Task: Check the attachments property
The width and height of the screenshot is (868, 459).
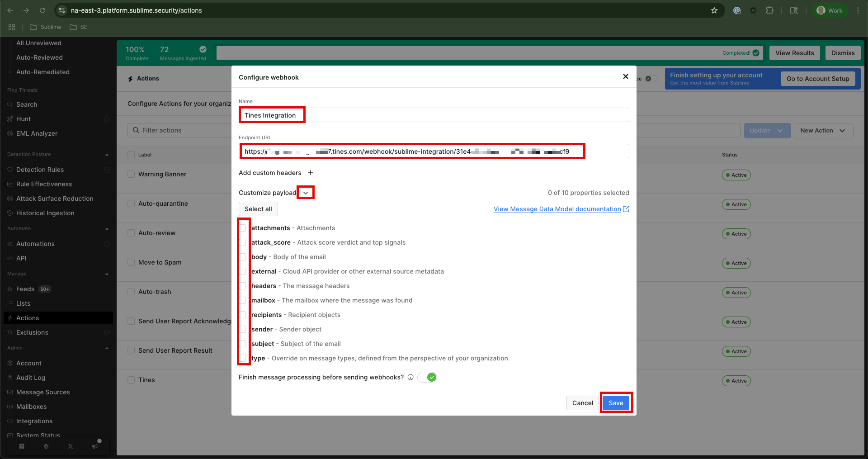Action: (243, 228)
